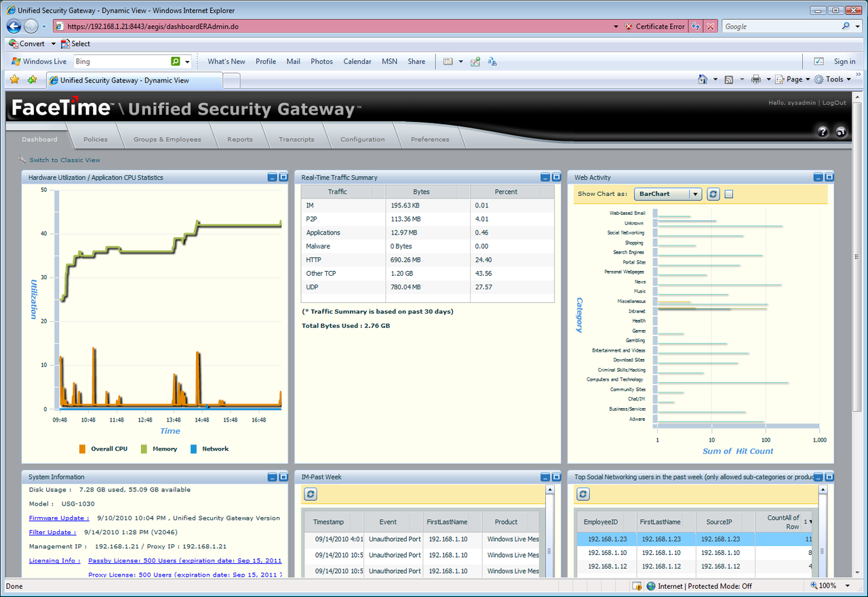Click in the Google search box

[x=780, y=26]
